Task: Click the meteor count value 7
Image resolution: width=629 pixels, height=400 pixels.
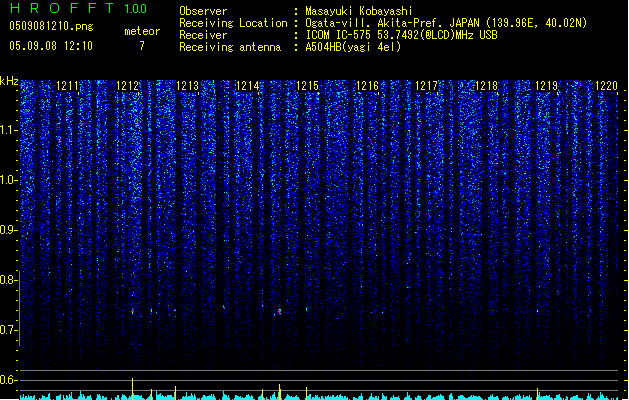Action: pyautogui.click(x=142, y=46)
